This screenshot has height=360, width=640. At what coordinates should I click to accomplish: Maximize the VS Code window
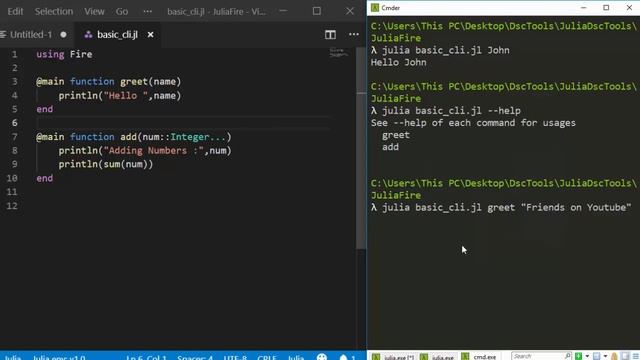pos(317,11)
